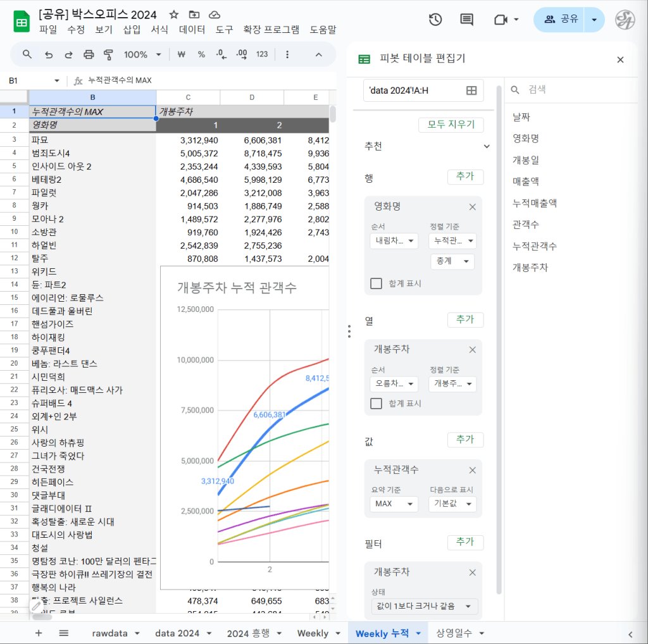648x644 pixels.
Task: Enable 합계 표시 checkbox under 영화명
Action: pos(377,283)
